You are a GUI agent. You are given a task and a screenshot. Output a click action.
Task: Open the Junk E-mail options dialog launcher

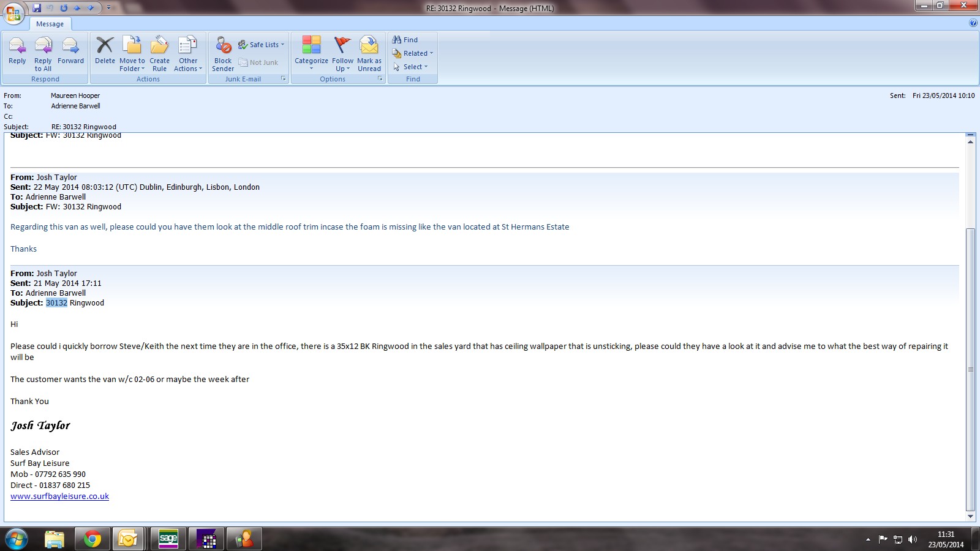point(284,79)
